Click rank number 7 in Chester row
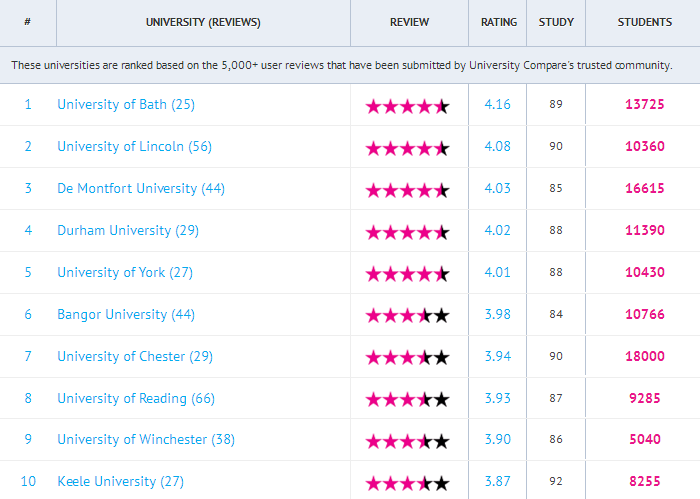This screenshot has width=700, height=499. [x=28, y=356]
